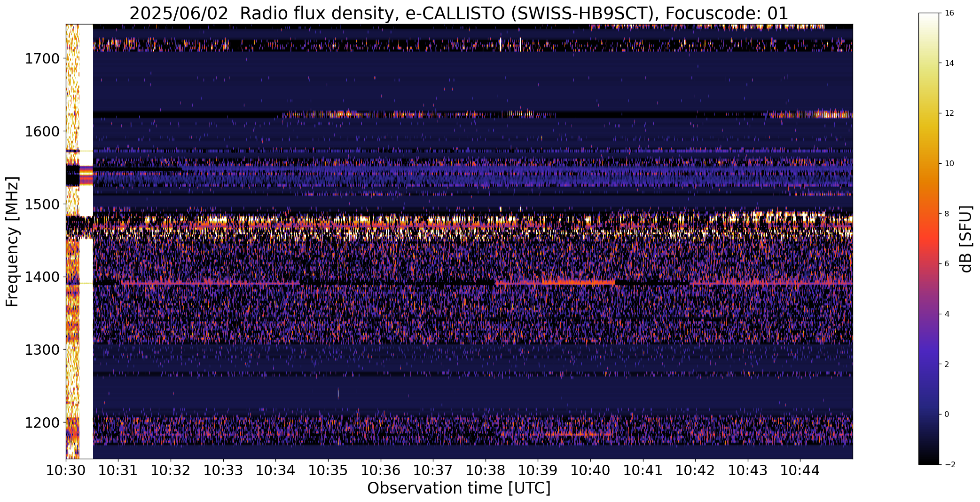
Task: Click the 10:30 time tick label
Action: [66, 470]
